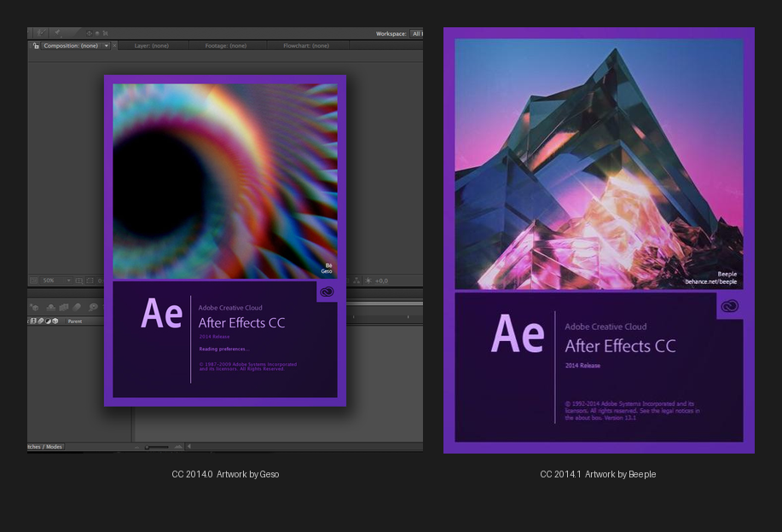
Task: Toggle the Hide Shy Layers timeline switch
Action: click(51, 308)
